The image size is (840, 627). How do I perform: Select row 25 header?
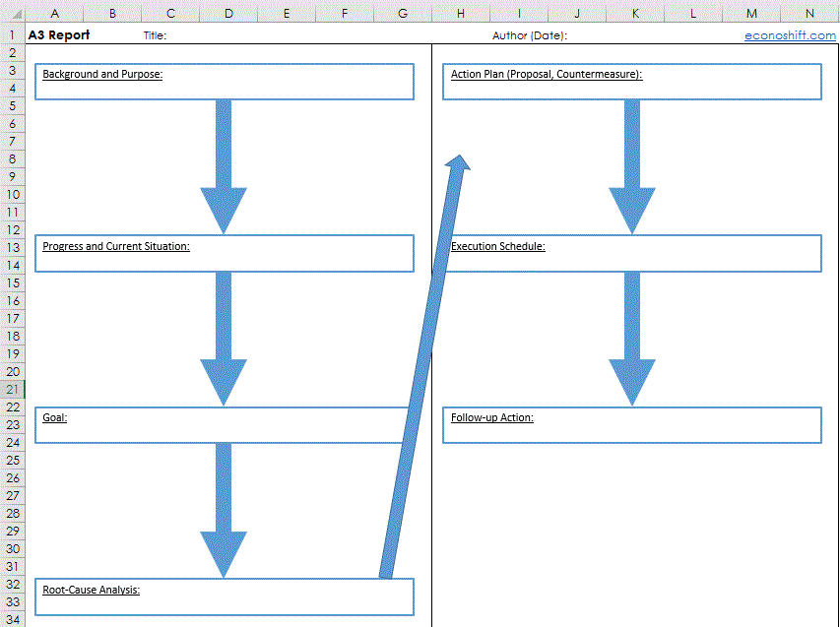13,460
